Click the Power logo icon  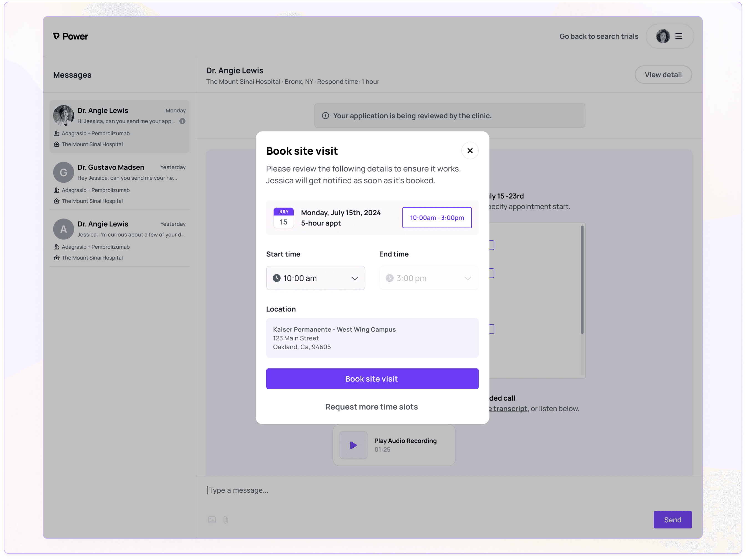click(x=56, y=36)
